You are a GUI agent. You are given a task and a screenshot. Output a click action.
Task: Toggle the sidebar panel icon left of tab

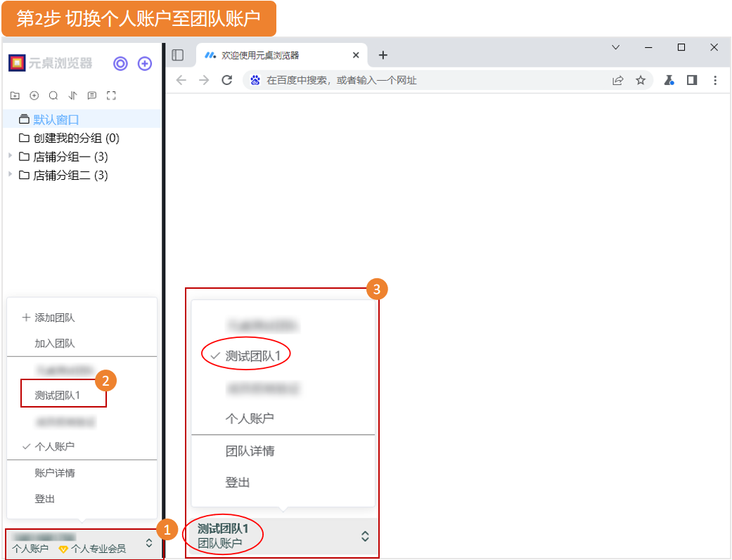tap(178, 55)
